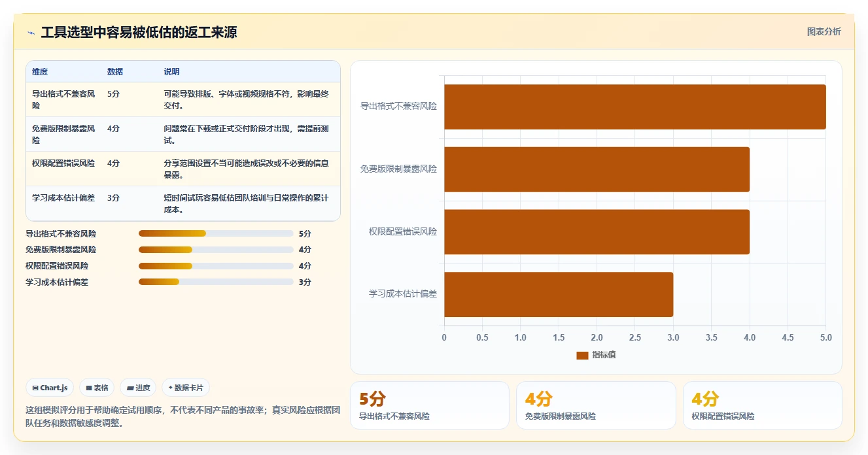Click description starting 短时间试玩

247,203
